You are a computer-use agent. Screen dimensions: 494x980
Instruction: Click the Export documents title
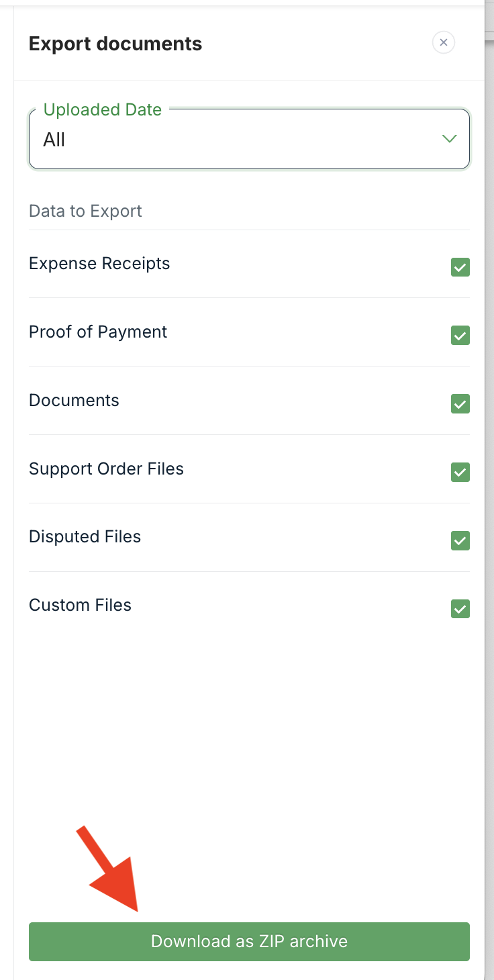pos(115,44)
